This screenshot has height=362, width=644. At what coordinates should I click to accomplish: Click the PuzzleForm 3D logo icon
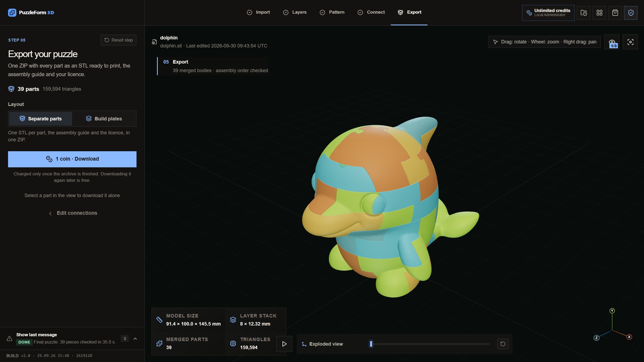click(x=12, y=13)
